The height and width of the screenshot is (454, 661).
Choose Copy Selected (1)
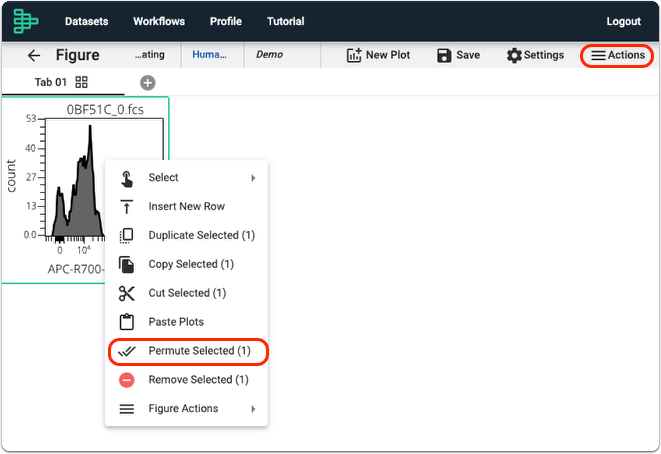(186, 264)
